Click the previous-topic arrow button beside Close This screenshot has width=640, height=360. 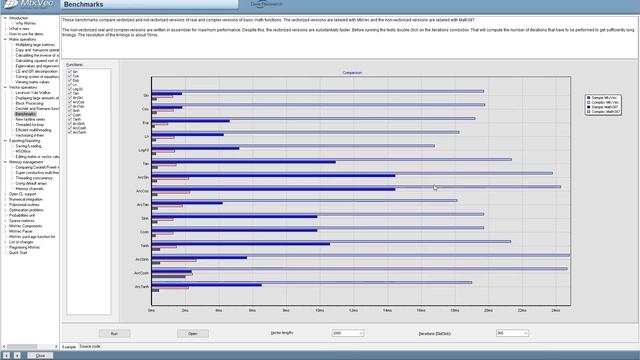7,356
